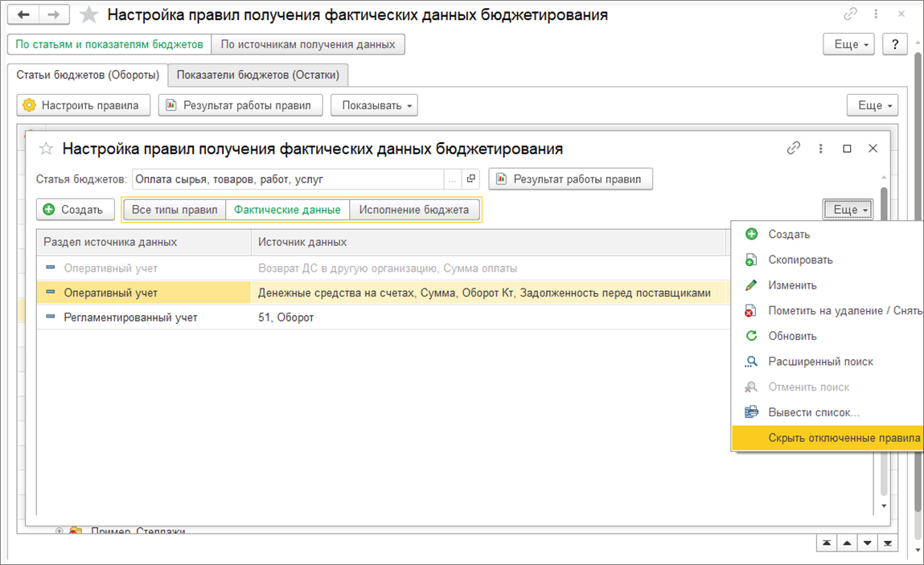Click Настроить правила gear button
The image size is (924, 565).
pyautogui.click(x=83, y=105)
